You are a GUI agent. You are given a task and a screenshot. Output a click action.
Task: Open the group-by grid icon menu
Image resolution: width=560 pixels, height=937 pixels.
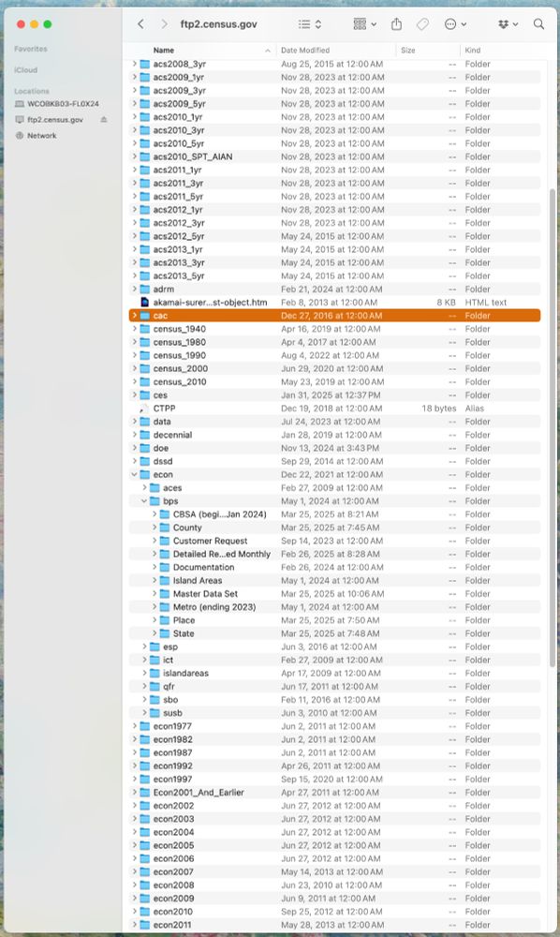[x=365, y=24]
